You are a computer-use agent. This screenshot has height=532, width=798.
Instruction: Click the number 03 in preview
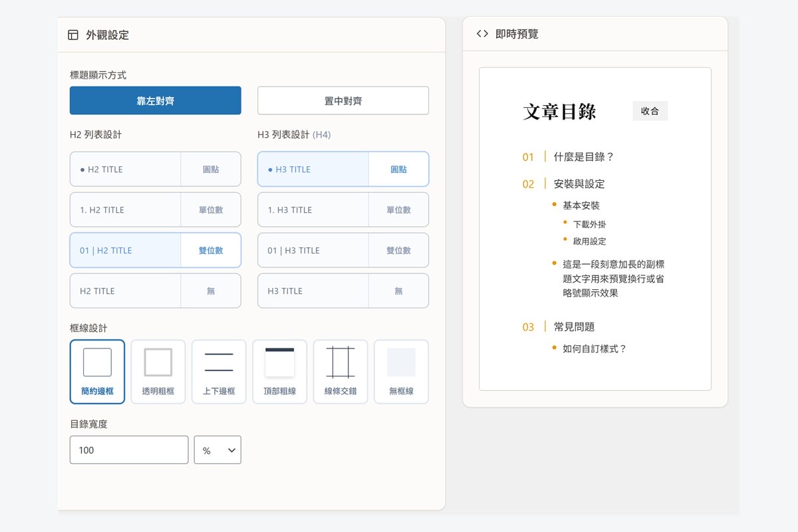[x=528, y=327]
